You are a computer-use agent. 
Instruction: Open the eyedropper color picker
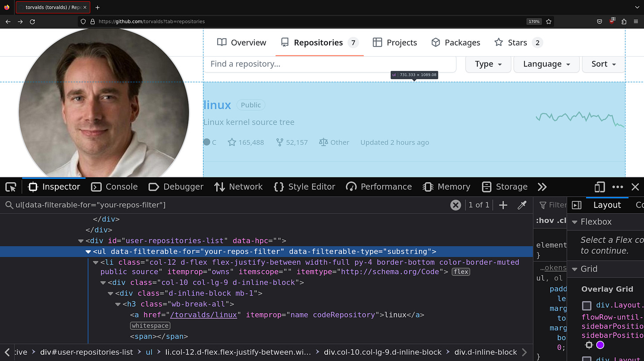[x=522, y=205]
